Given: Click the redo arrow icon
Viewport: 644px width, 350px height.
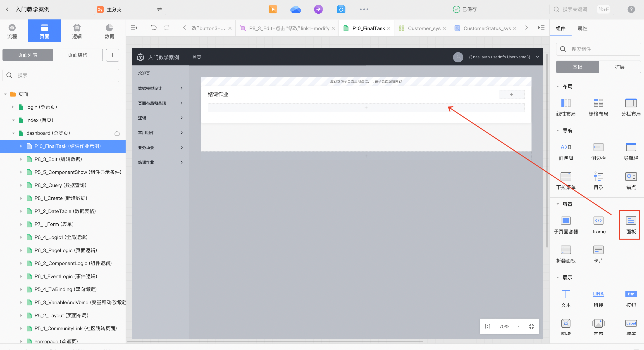Looking at the screenshot, I should point(167,28).
